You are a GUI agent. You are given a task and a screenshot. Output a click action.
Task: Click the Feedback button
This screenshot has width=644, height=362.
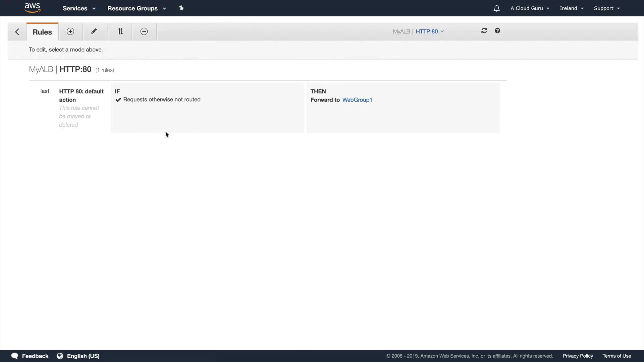tap(30, 356)
